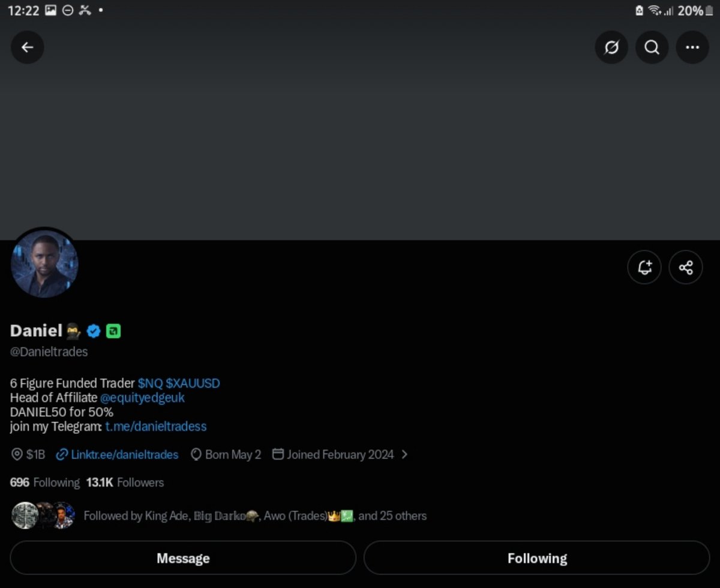720x588 pixels.
Task: View Daniel's profile picture
Action: (44, 264)
